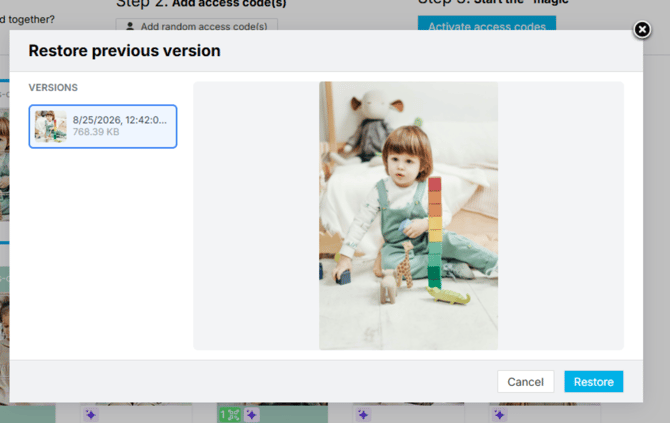Screen dimensions: 670x423
Task: Close the Restore previous version dialog
Action: 642,29
